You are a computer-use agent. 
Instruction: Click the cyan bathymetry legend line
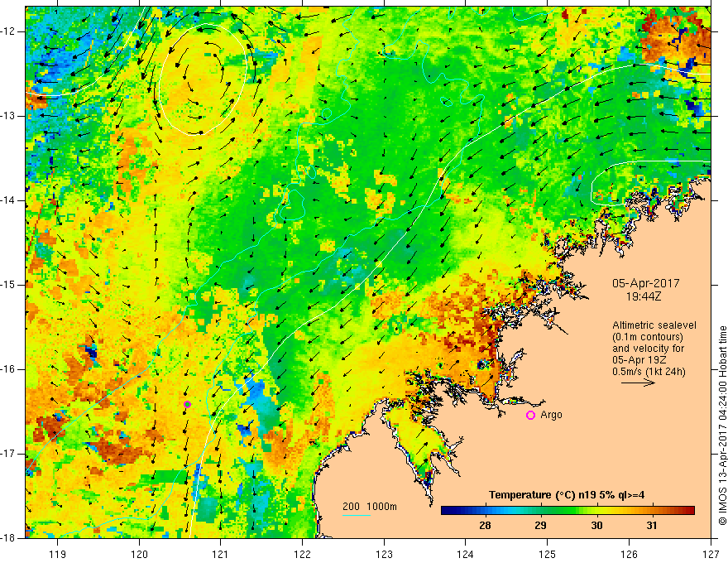[356, 515]
